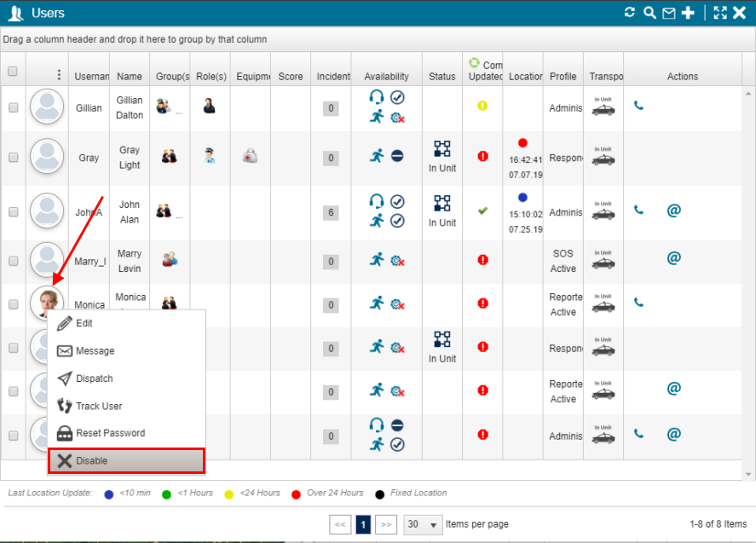Click the phone icon in Gillian's row
Viewport: 756px width, 543px height.
pyautogui.click(x=638, y=107)
